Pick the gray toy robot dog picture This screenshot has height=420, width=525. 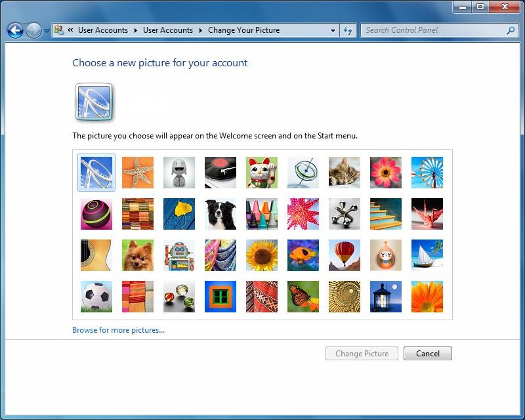click(x=179, y=173)
